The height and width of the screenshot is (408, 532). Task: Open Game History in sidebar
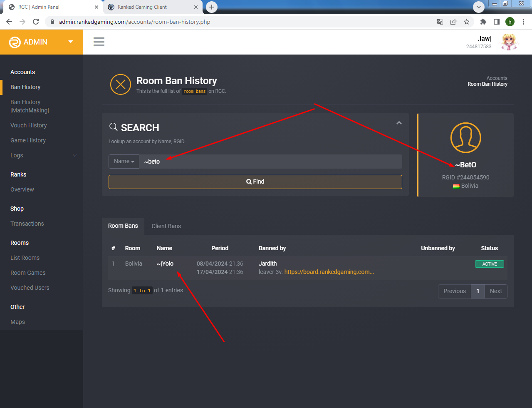click(28, 140)
